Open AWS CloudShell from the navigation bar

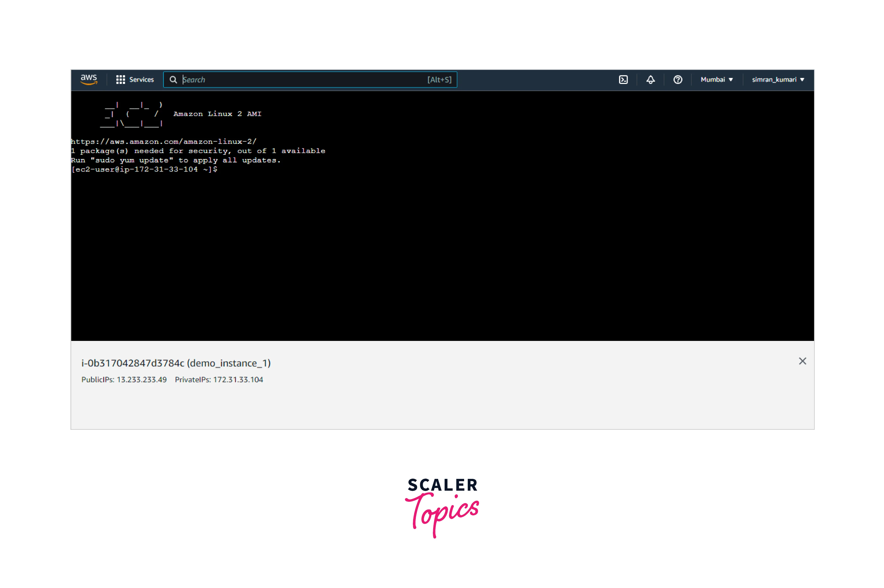tap(623, 80)
